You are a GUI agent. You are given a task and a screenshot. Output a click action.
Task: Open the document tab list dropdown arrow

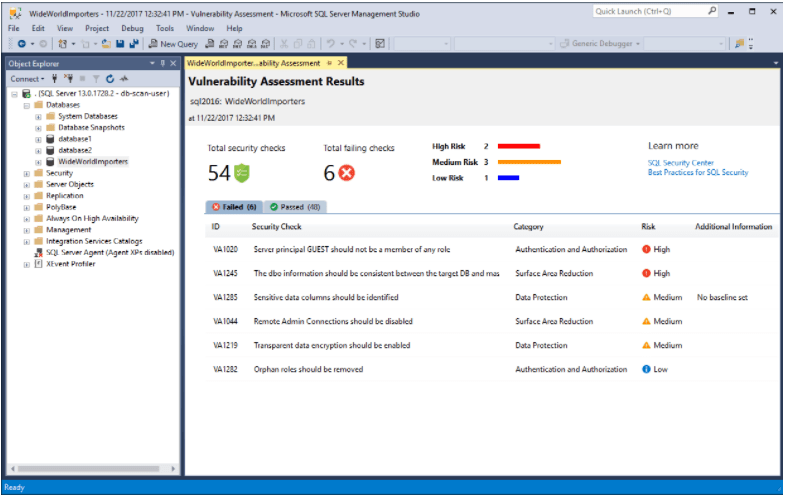coord(775,63)
